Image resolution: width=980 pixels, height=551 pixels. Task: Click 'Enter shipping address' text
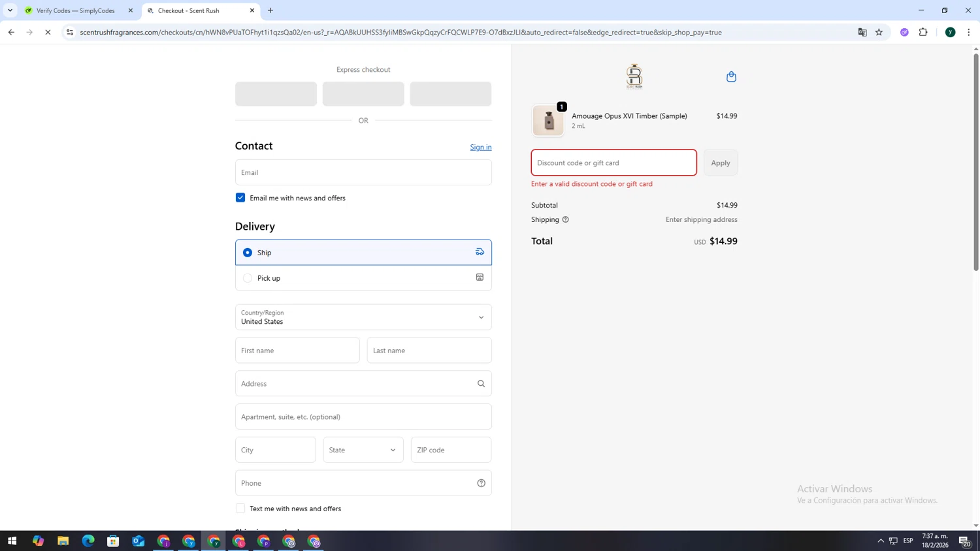[x=701, y=219]
